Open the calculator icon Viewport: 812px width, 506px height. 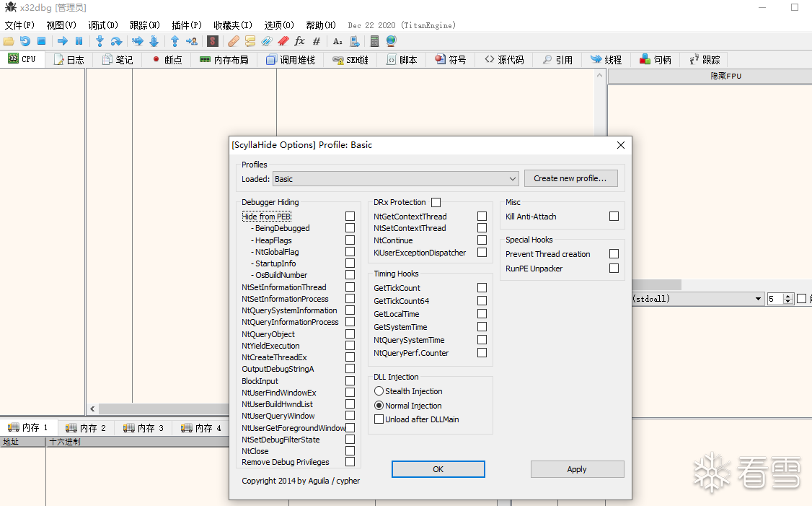(374, 41)
